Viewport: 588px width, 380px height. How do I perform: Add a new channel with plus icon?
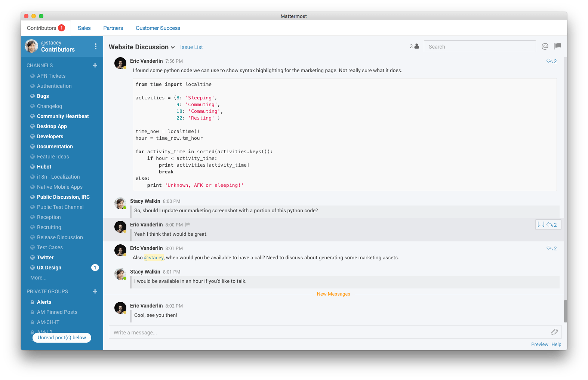95,65
